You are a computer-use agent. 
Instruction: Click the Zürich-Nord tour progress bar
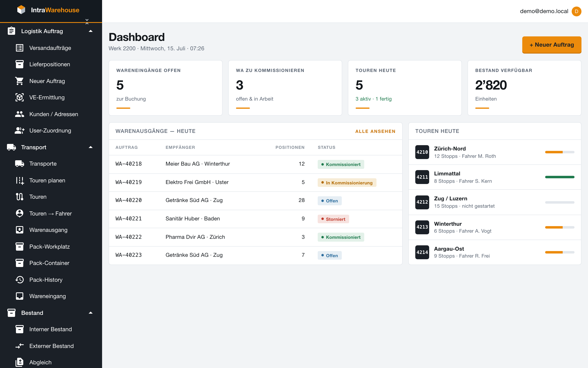click(560, 152)
